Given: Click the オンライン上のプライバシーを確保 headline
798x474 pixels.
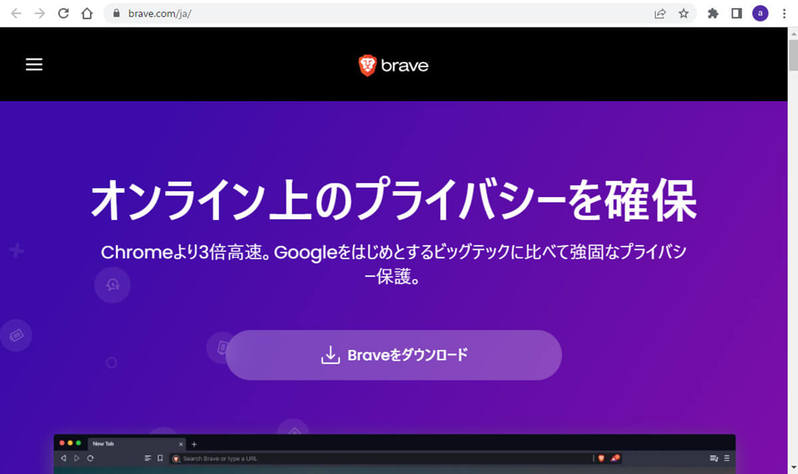Looking at the screenshot, I should (x=393, y=200).
